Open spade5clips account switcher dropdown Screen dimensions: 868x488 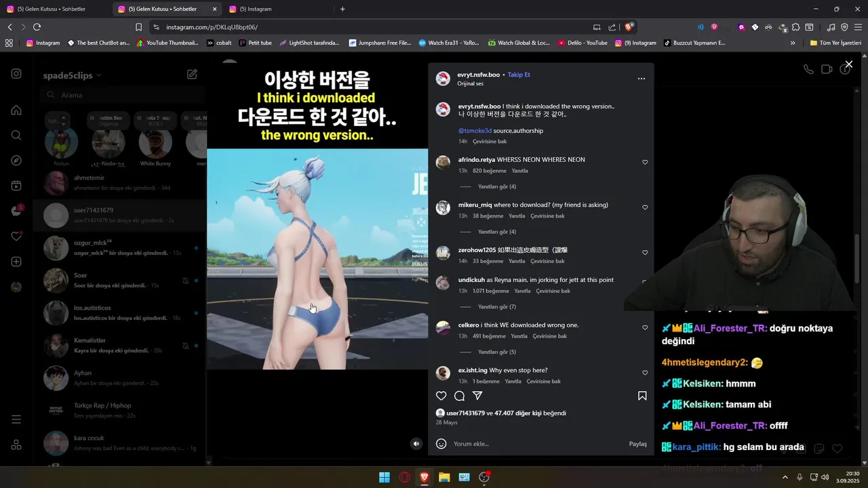click(72, 75)
